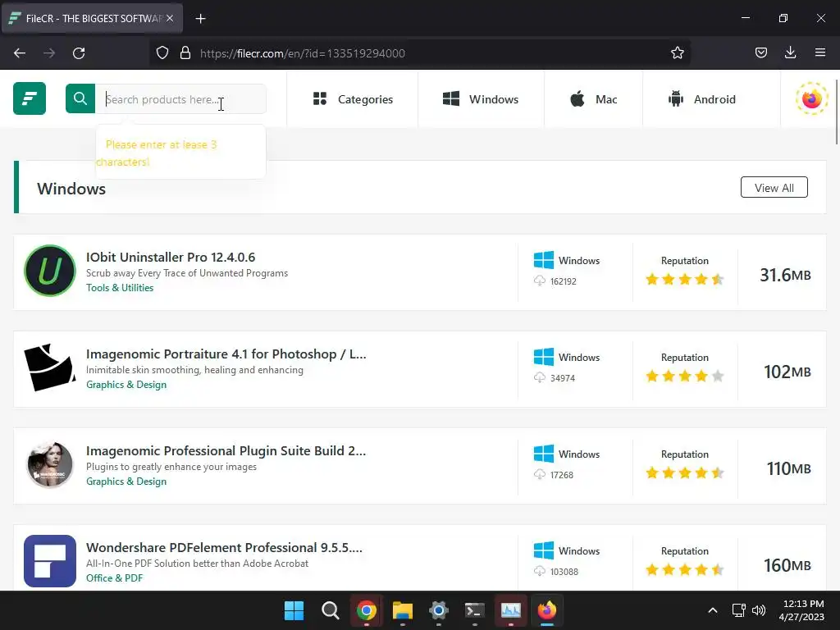Click the Imagenomic Portraiture app icon
This screenshot has width=840, height=630.
point(50,367)
